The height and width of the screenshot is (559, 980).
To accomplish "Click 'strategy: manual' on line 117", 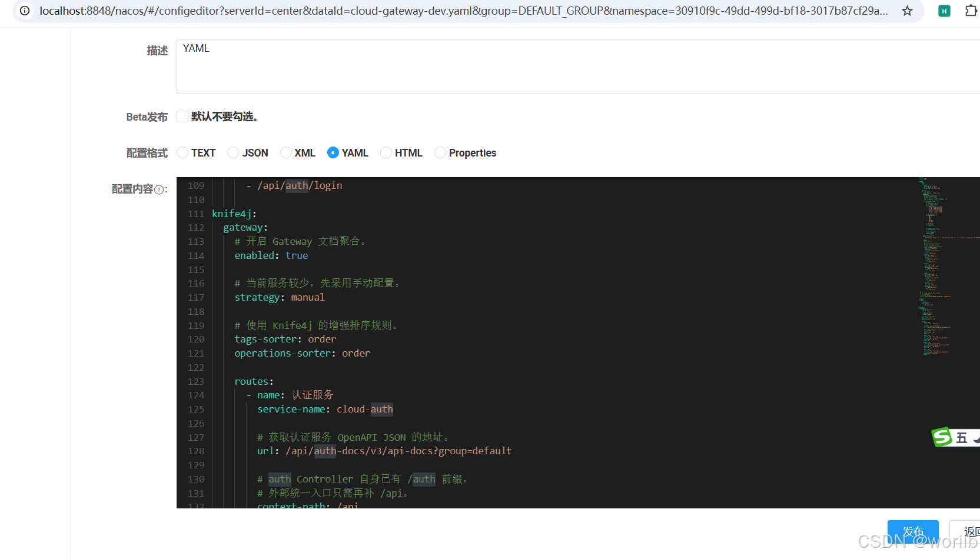I will (x=280, y=297).
